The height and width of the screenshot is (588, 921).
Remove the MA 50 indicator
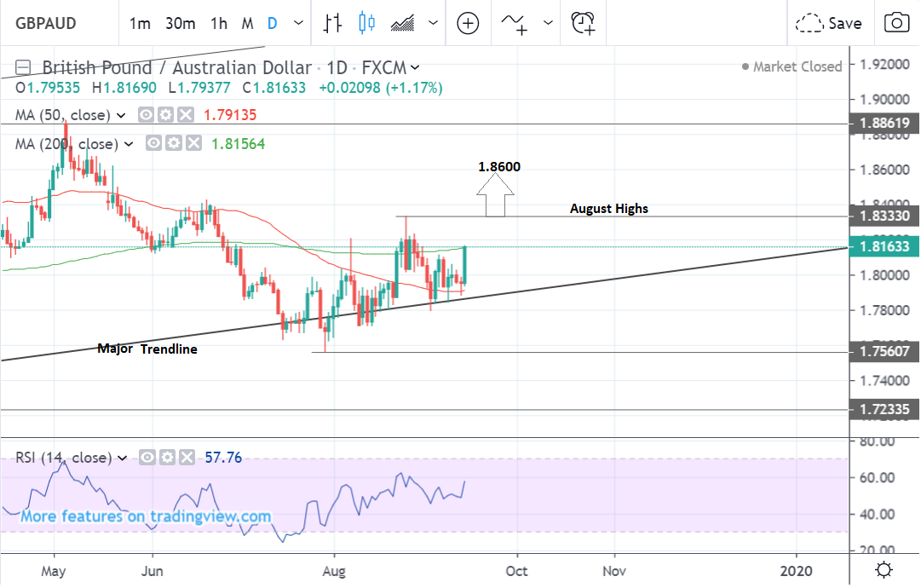point(186,114)
